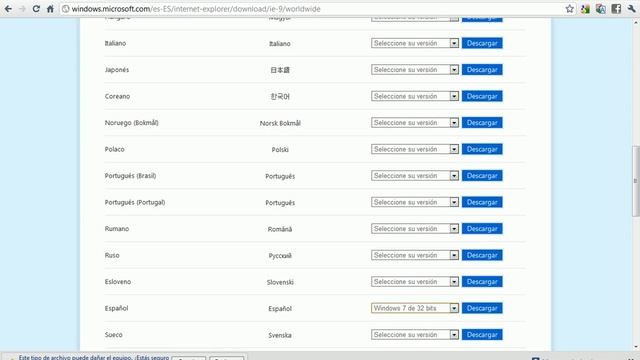Open version dropdown for Coreano
This screenshot has height=360, width=640.
[x=415, y=96]
